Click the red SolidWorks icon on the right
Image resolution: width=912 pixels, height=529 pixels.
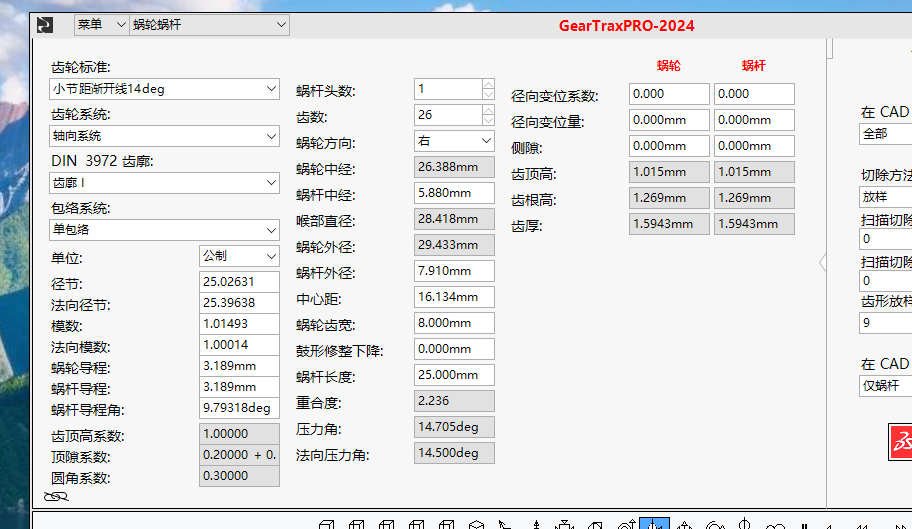pyautogui.click(x=900, y=442)
